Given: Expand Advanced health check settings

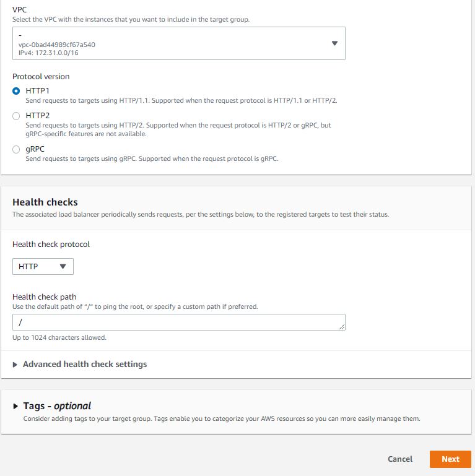Looking at the screenshot, I should 85,364.
